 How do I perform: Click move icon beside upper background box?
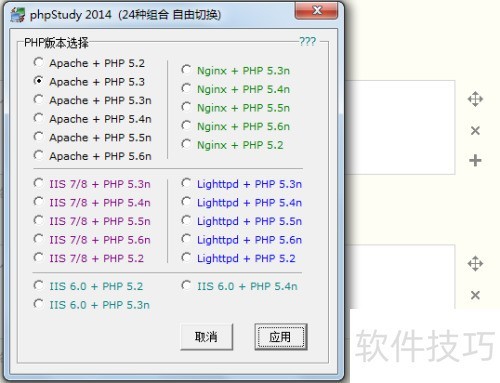[x=475, y=99]
